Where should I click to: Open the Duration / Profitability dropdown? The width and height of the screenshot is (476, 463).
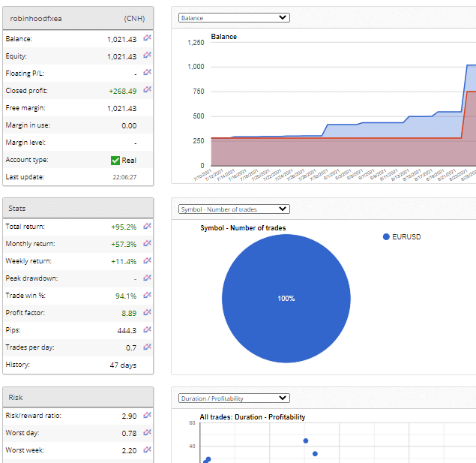[x=234, y=398]
